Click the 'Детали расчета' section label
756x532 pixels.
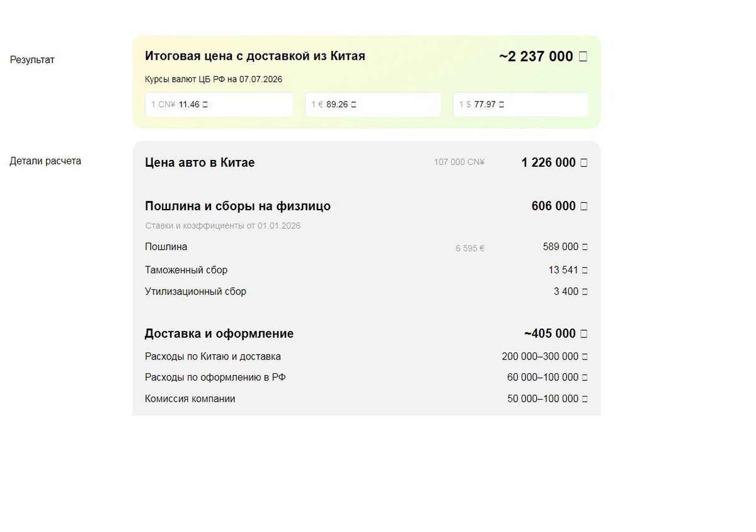pos(45,161)
